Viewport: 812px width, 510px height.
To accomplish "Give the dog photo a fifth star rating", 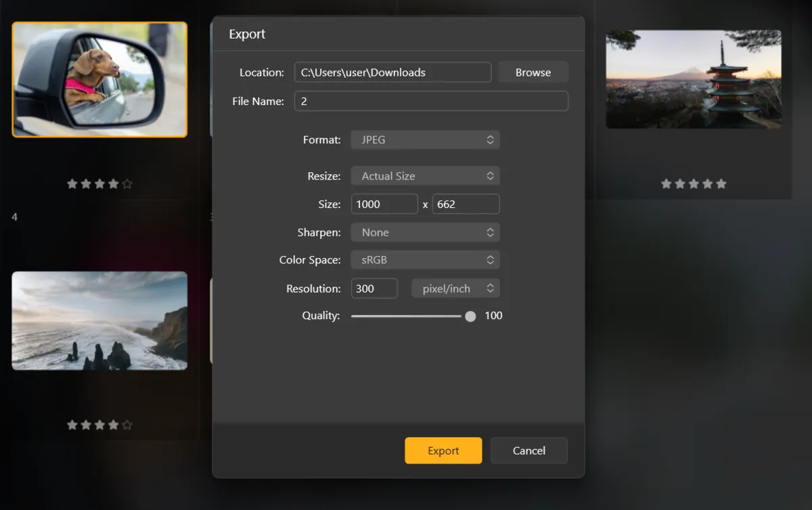I will tap(129, 183).
